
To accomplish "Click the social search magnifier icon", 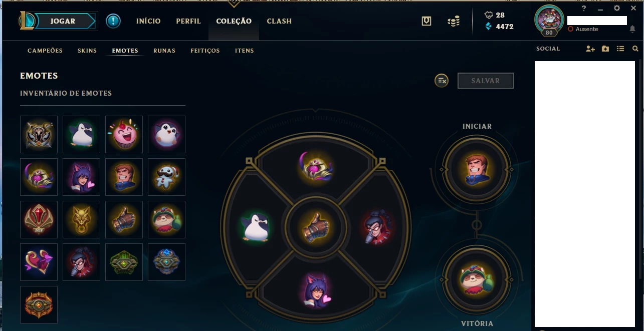I will click(635, 49).
